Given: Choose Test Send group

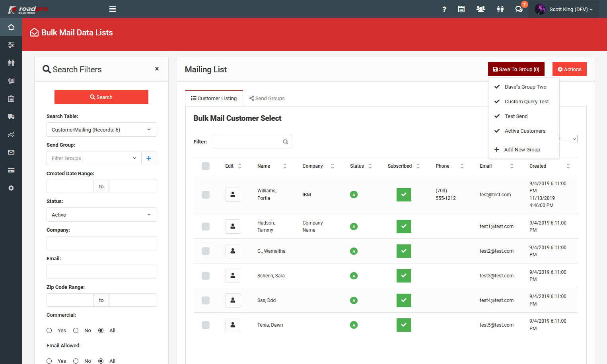Looking at the screenshot, I should click(524, 116).
